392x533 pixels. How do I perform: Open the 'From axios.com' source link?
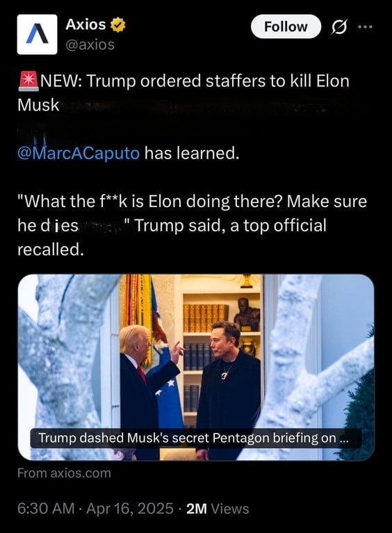64,473
